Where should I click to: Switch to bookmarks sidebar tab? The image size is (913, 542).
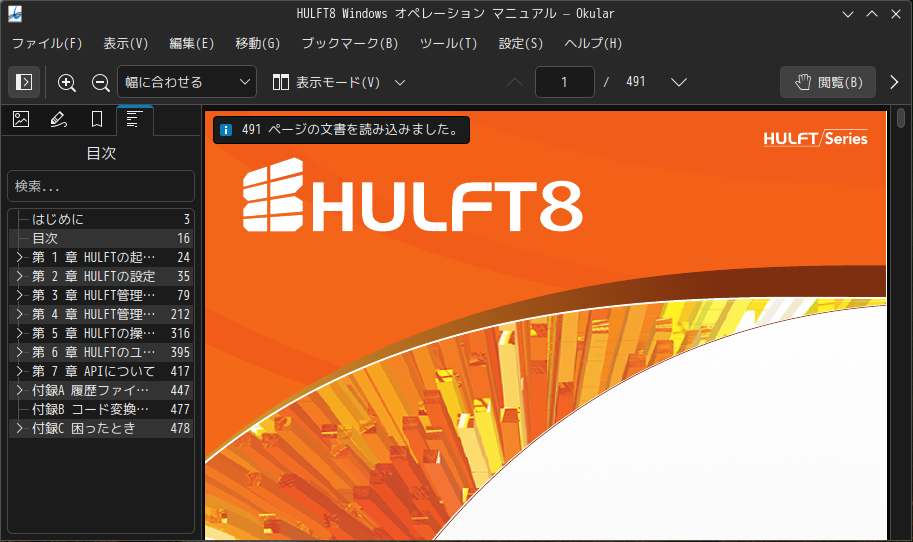coord(97,119)
